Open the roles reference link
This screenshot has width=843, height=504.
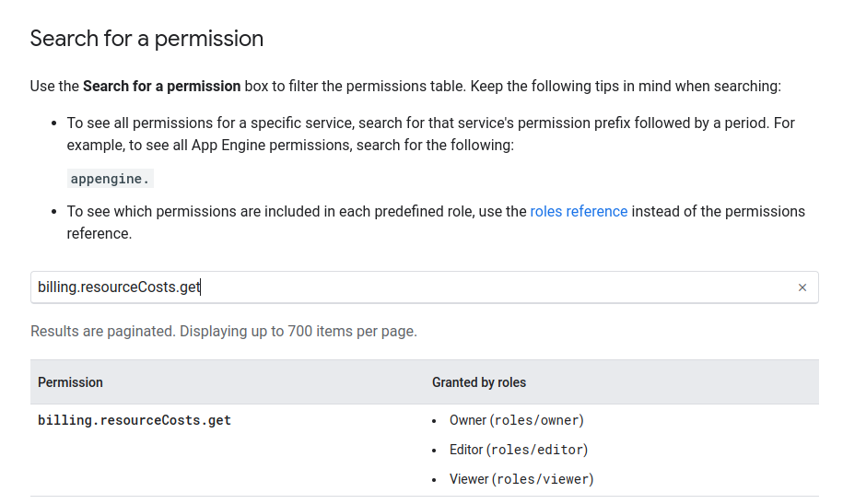[579, 211]
